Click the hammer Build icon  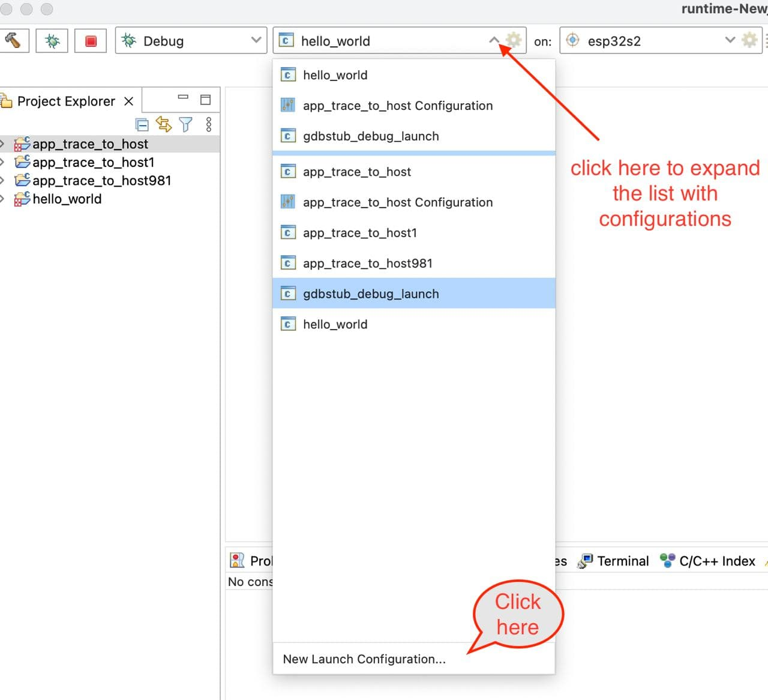13,41
